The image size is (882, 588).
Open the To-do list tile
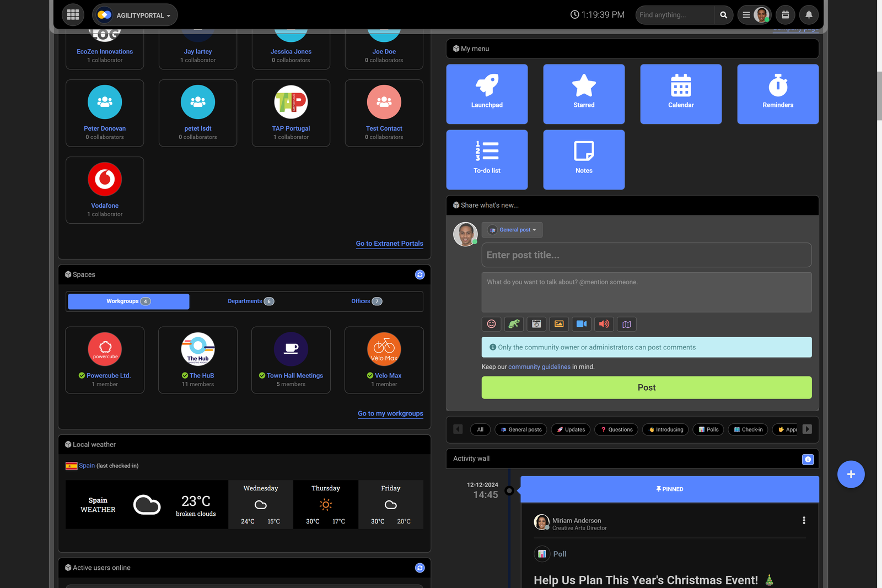487,159
